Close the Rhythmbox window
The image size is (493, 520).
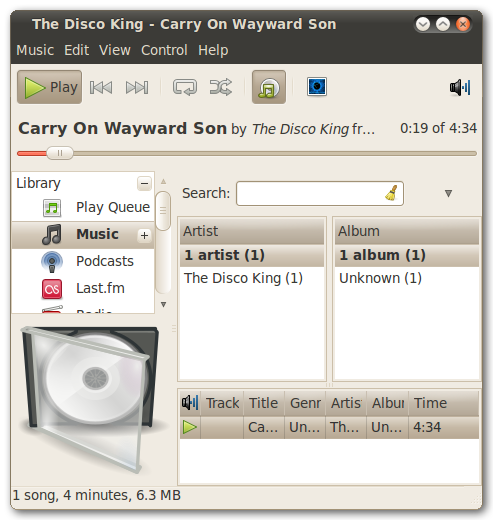pos(463,24)
